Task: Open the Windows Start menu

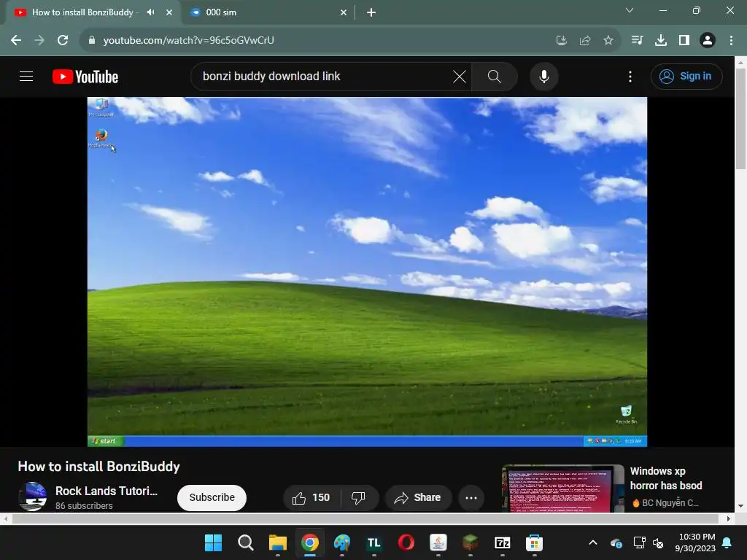Action: coord(213,542)
